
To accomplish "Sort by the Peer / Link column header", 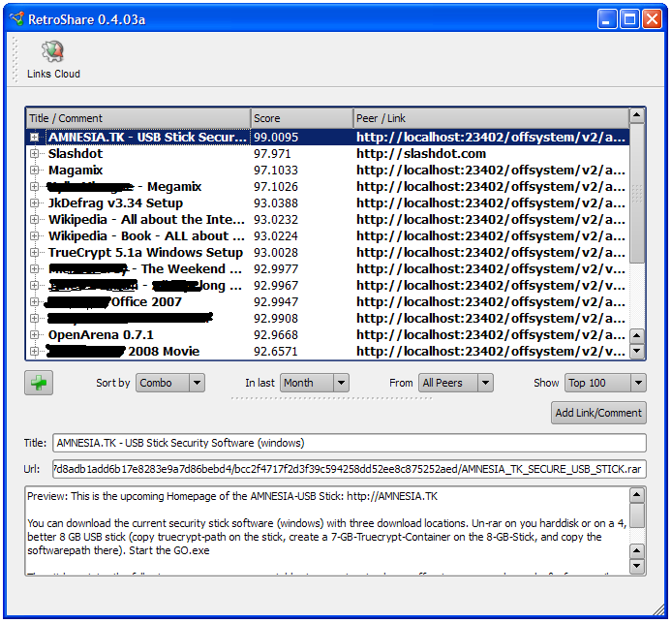I will coord(491,118).
